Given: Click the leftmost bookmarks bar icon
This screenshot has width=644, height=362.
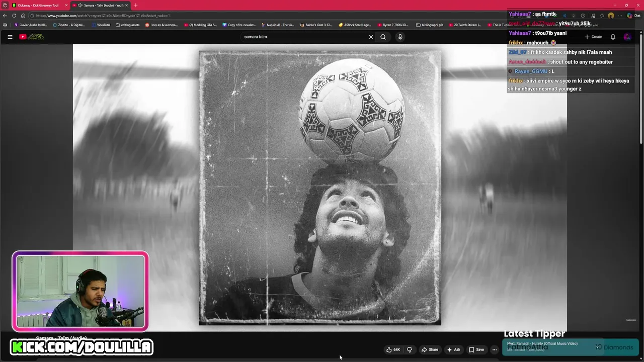Looking at the screenshot, I should click(x=5, y=25).
